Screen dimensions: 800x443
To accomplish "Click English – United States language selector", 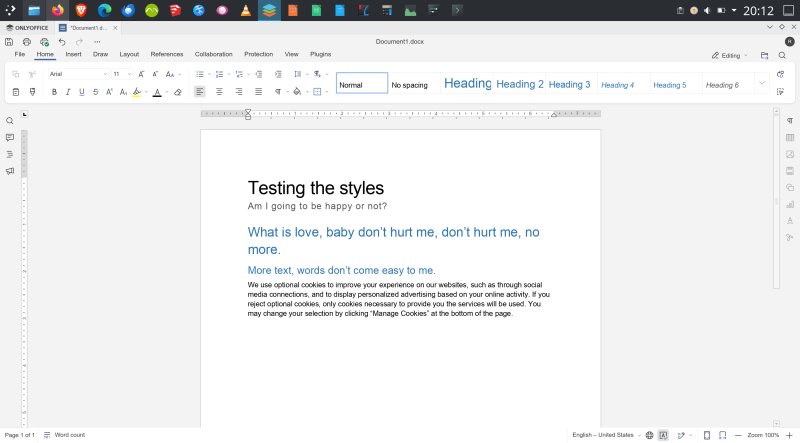I will pyautogui.click(x=606, y=435).
